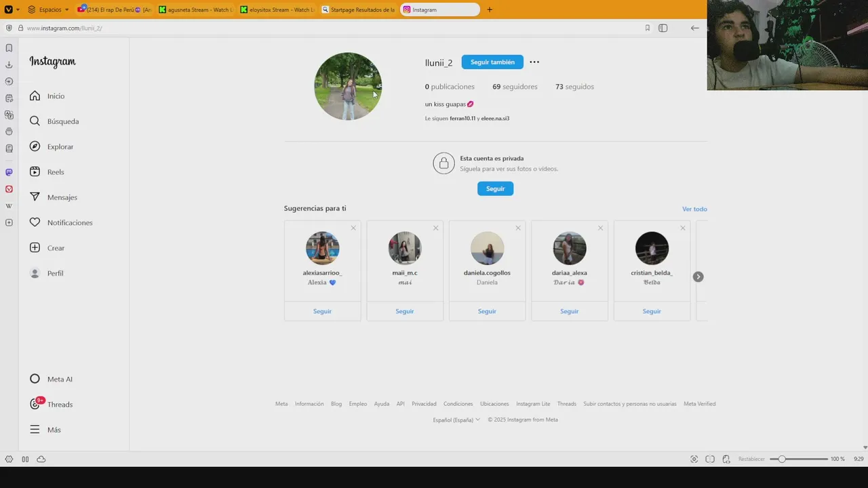Open sync cloud icon in status bar
Image resolution: width=868 pixels, height=488 pixels.
(x=41, y=459)
